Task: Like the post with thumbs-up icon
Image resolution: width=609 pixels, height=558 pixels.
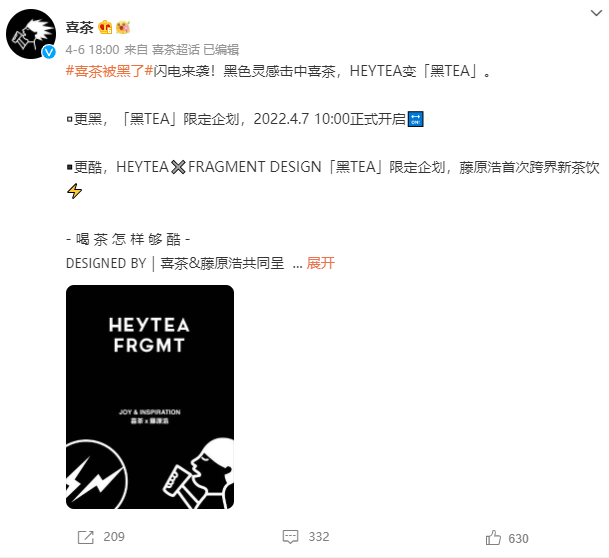Action: coord(493,538)
